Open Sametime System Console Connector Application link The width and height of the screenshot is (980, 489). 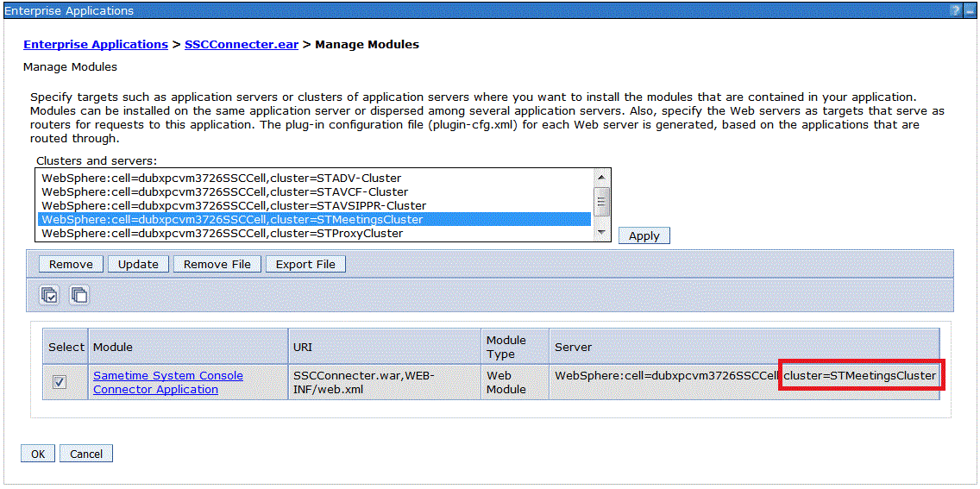click(168, 382)
